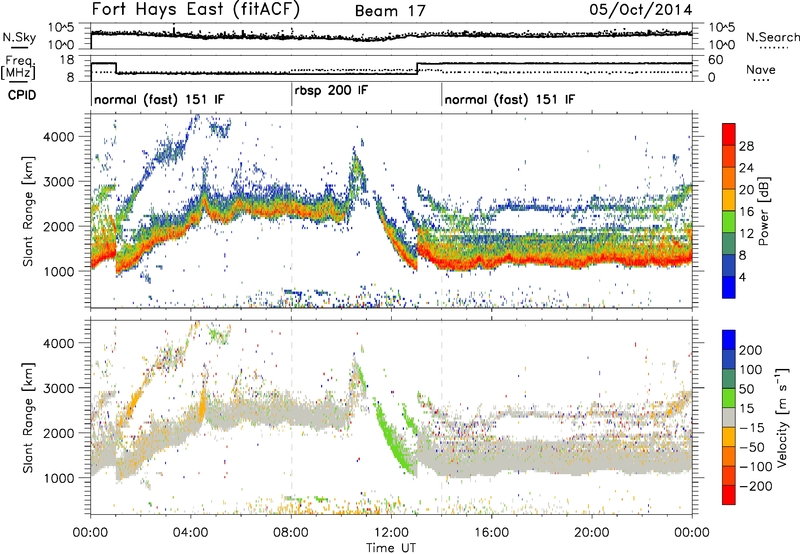
Task: Select the "2000" tick of the velocity panel
Action: [x=58, y=433]
